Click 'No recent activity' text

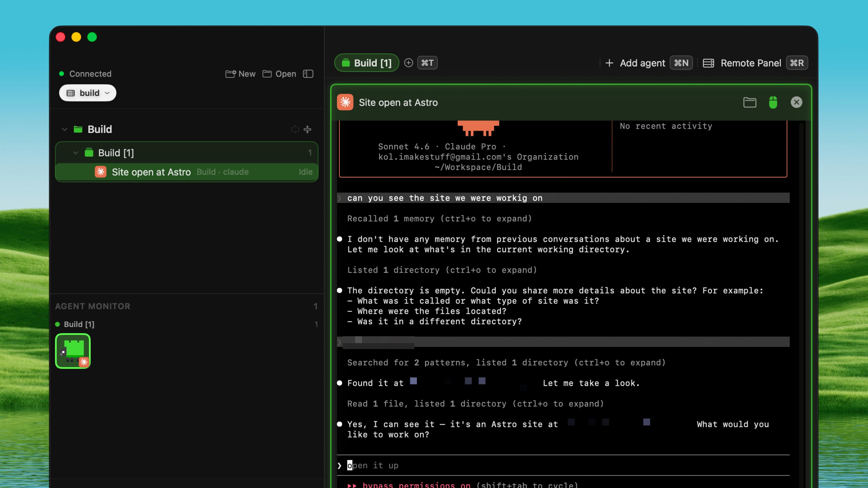(x=666, y=126)
